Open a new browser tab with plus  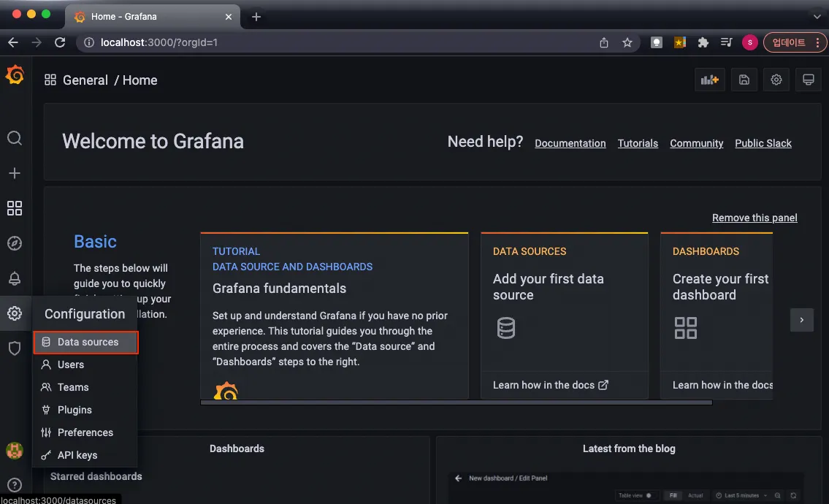tap(256, 16)
